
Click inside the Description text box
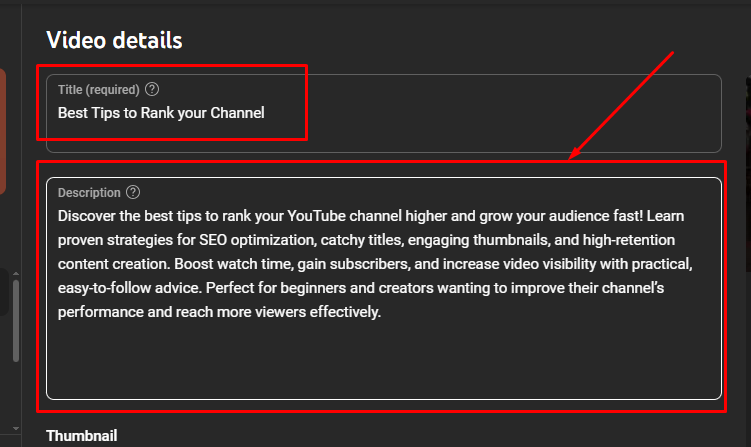(x=384, y=288)
